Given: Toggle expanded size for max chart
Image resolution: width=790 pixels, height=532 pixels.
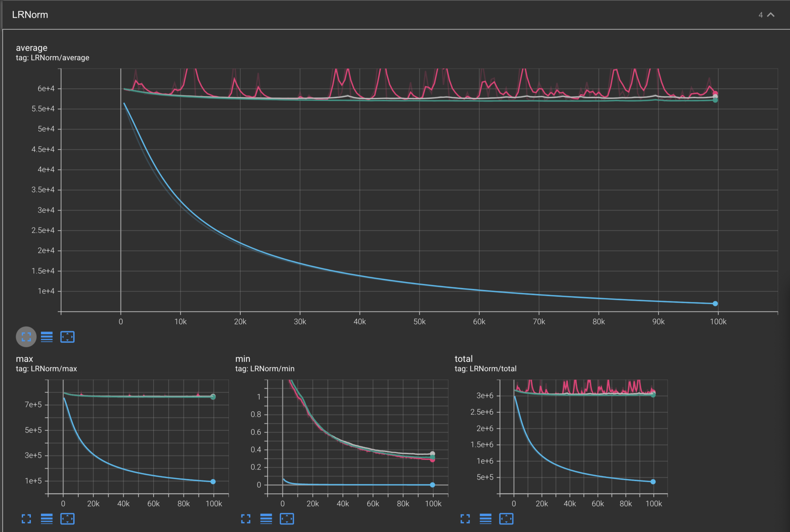Looking at the screenshot, I should (26, 519).
